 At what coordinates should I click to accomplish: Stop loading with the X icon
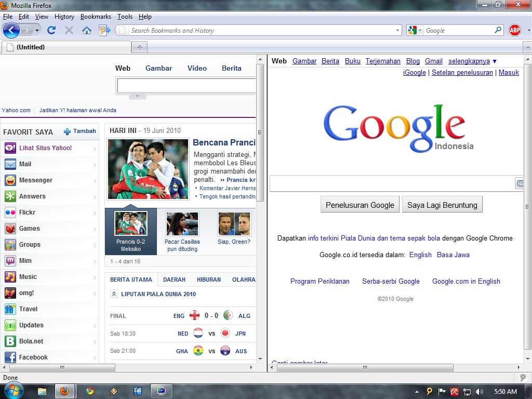pyautogui.click(x=69, y=31)
